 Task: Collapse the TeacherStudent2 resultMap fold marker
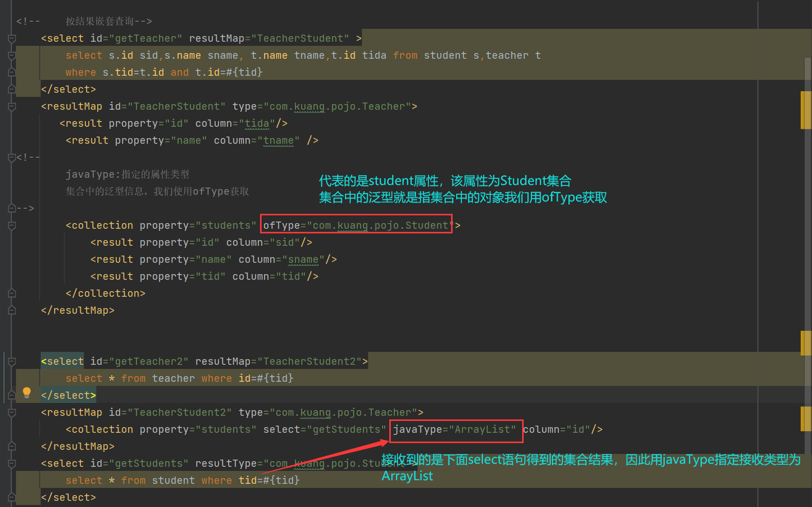click(x=12, y=413)
